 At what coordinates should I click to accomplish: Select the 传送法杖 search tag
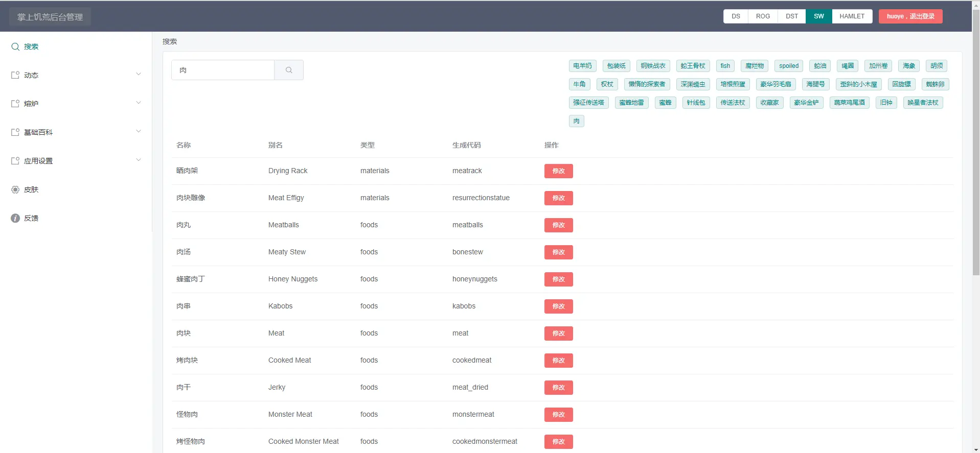click(733, 103)
